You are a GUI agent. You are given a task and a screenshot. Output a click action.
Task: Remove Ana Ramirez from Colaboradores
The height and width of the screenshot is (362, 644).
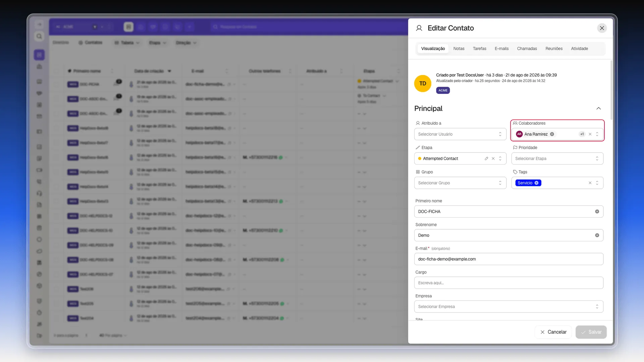pos(552,134)
